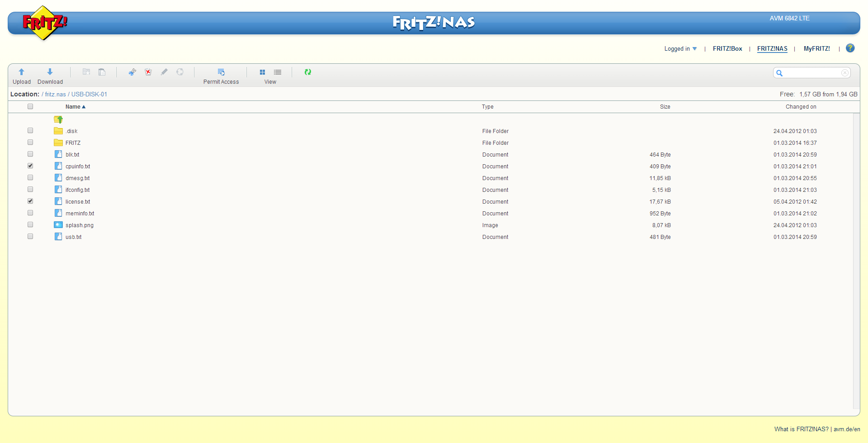Screen dimensions: 868x443
Task: Check the FRITZ folder checkbox
Action: click(30, 142)
